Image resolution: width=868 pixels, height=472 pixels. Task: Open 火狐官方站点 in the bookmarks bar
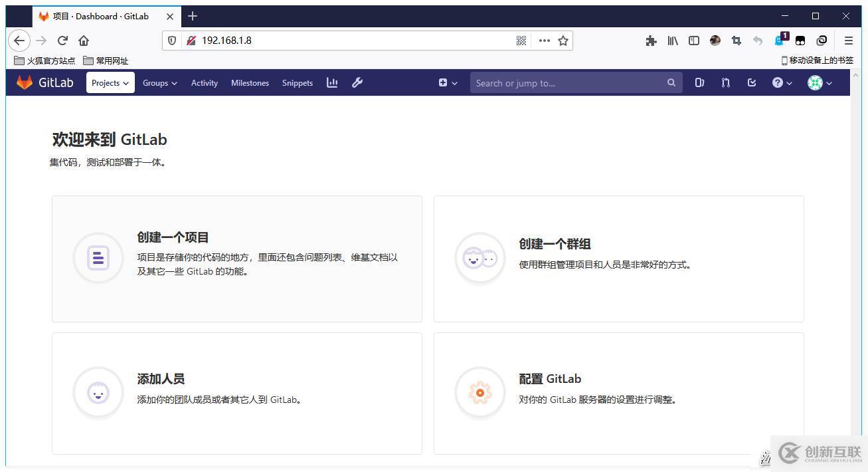click(46, 60)
